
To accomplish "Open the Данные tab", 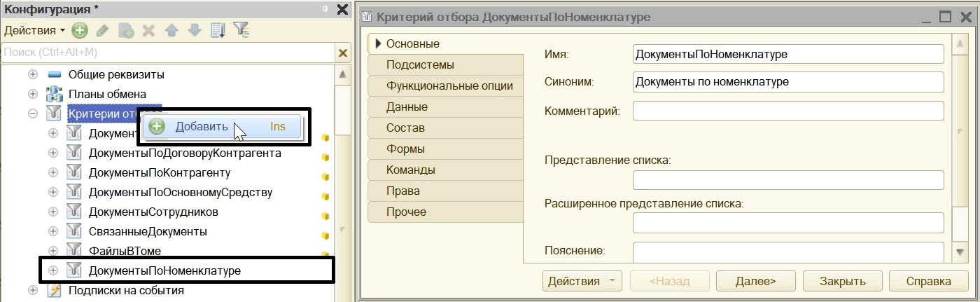I will 445,107.
